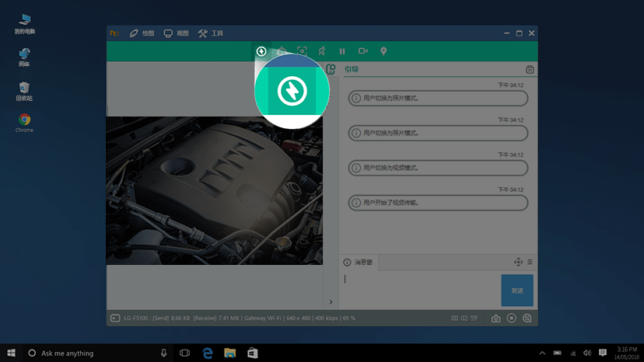Viewport: 644px width, 362px height.
Task: Open the 绘图 drawing menu
Action: [x=142, y=33]
